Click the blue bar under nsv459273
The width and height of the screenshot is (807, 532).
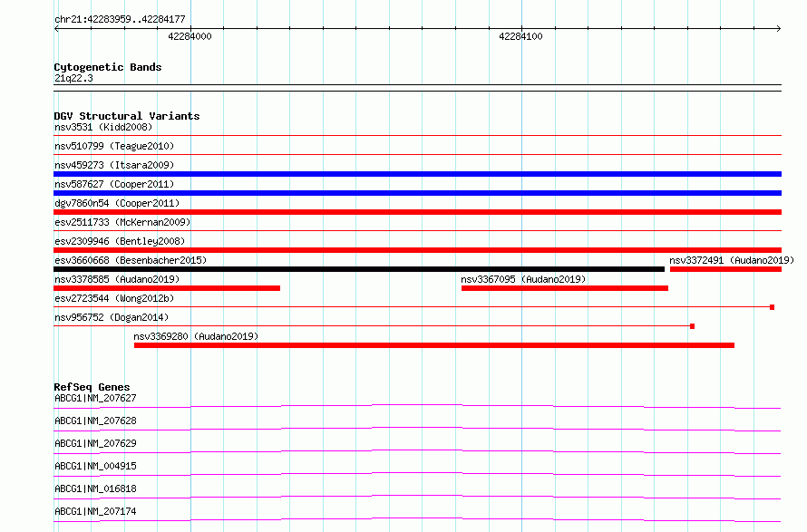tap(417, 174)
